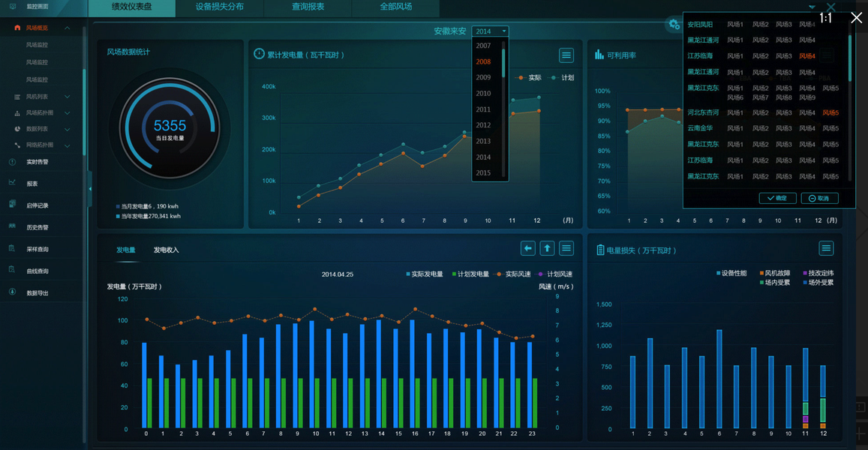Choose 安阳凤阳 region in the popup
Image resolution: width=868 pixels, height=450 pixels.
tap(700, 24)
